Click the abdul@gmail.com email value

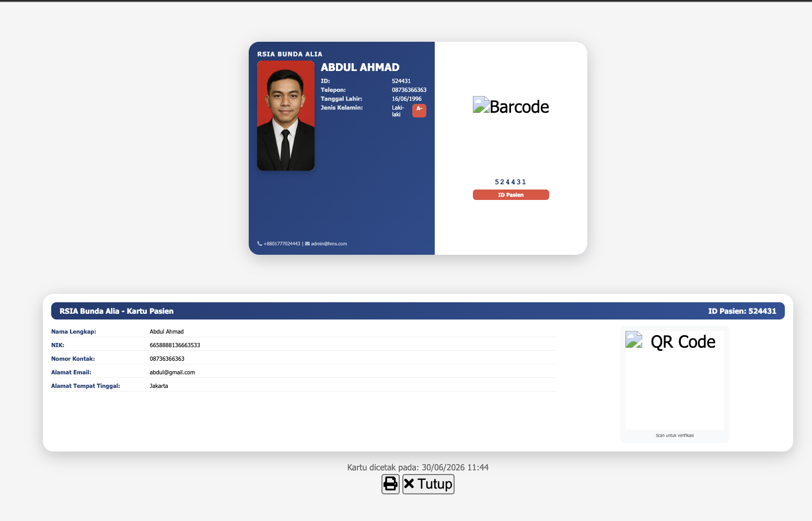172,372
